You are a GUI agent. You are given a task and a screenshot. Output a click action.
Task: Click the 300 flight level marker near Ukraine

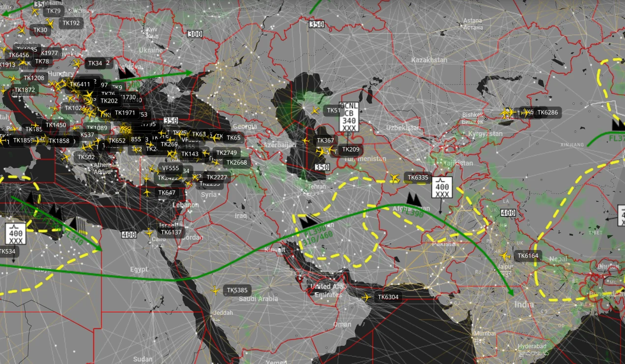tap(195, 34)
